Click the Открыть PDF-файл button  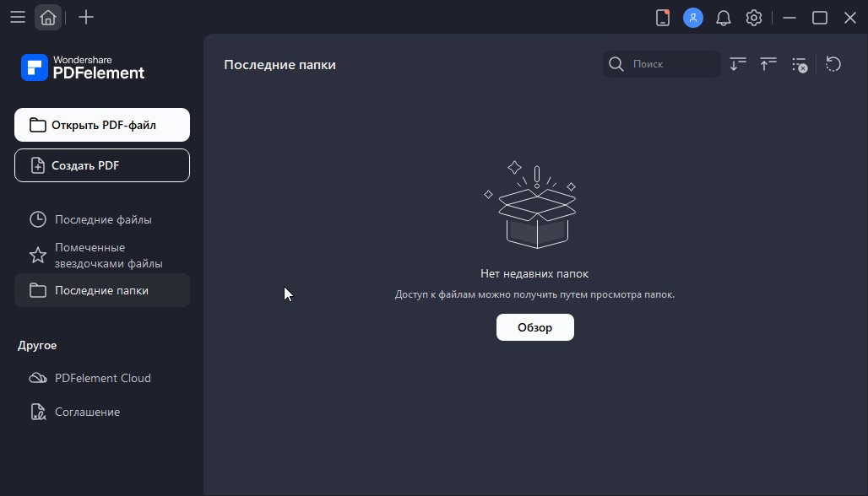(x=102, y=125)
